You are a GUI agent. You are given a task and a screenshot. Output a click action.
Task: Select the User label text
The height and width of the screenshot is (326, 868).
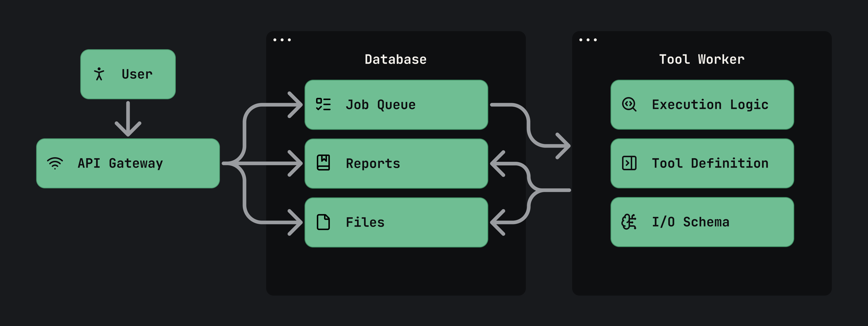coord(137,74)
